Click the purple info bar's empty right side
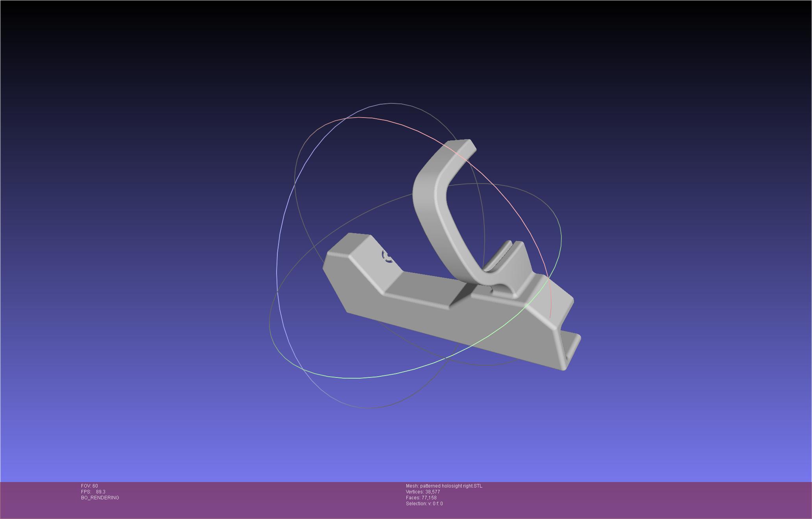812x519 pixels. pyautogui.click(x=669, y=499)
